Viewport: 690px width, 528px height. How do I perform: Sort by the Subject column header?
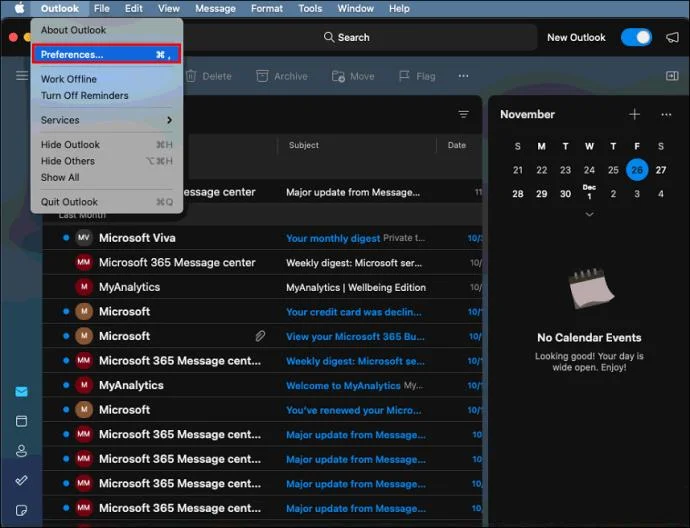point(304,145)
